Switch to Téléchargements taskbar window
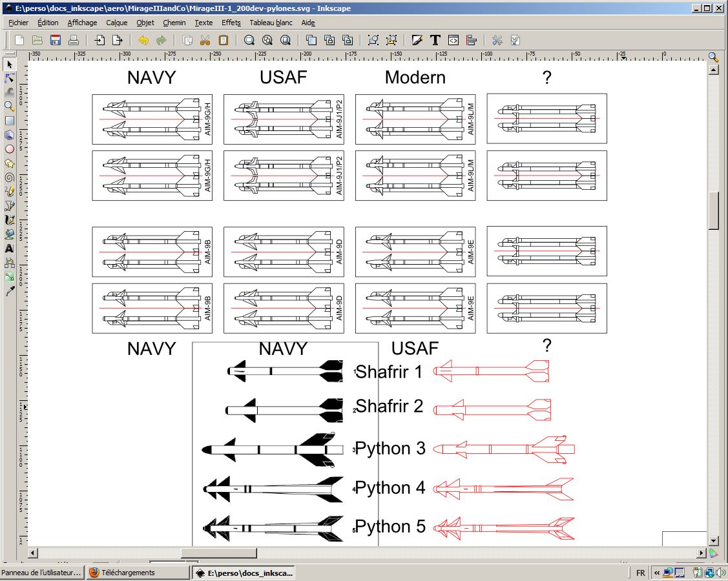 coord(137,573)
